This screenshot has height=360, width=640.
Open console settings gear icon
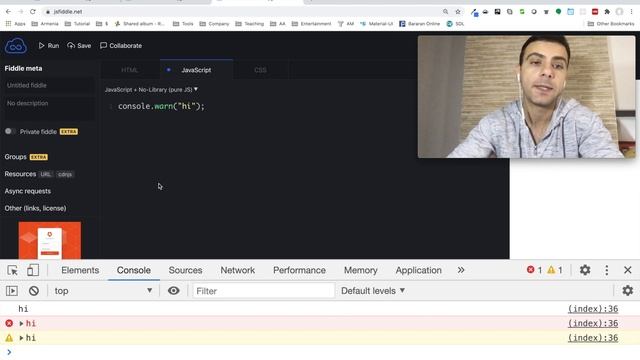(x=628, y=291)
